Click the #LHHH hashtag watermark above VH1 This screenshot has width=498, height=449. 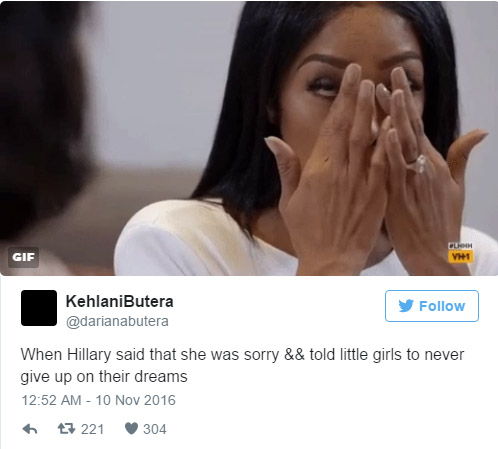point(460,246)
